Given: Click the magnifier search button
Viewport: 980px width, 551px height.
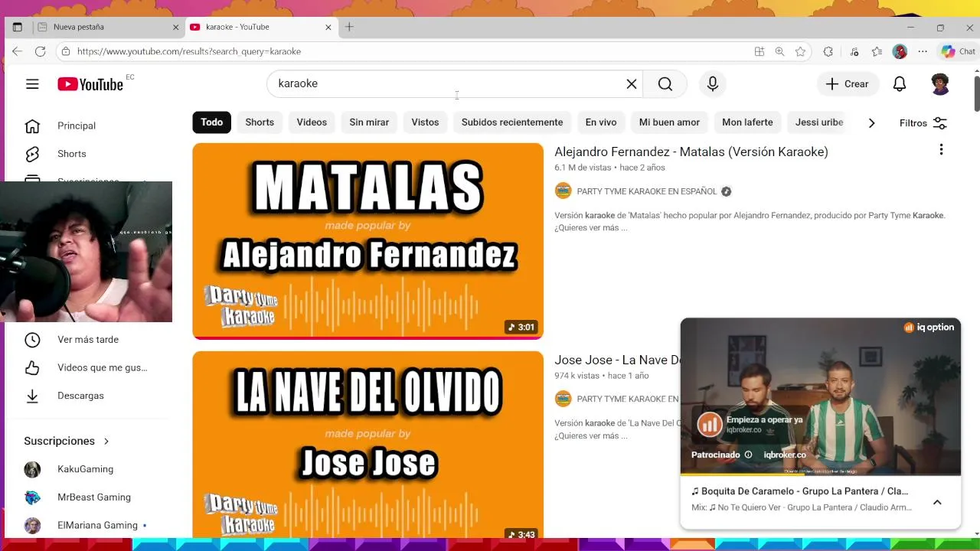Looking at the screenshot, I should coord(665,84).
